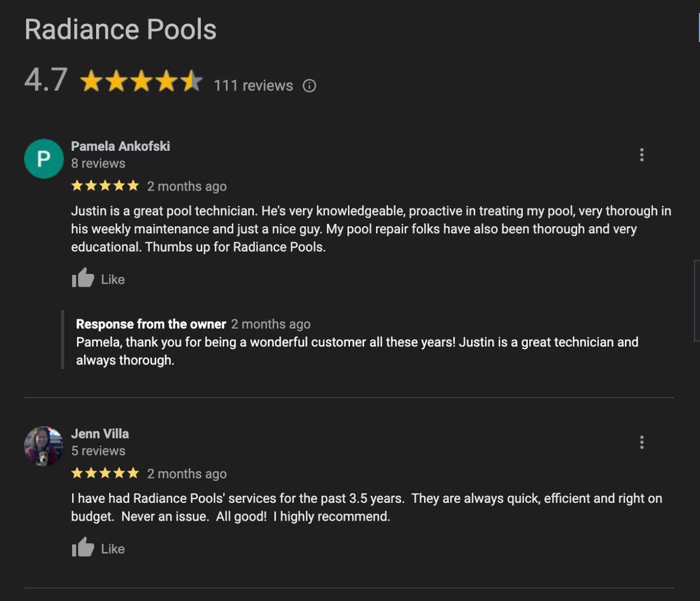Click the Radiance Pools heading
This screenshot has height=601, width=700.
(120, 29)
